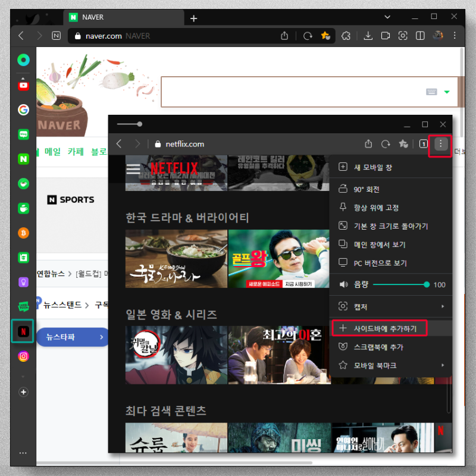476x476 pixels.
Task: Open the YouTube sidebar app icon
Action: tap(23, 86)
